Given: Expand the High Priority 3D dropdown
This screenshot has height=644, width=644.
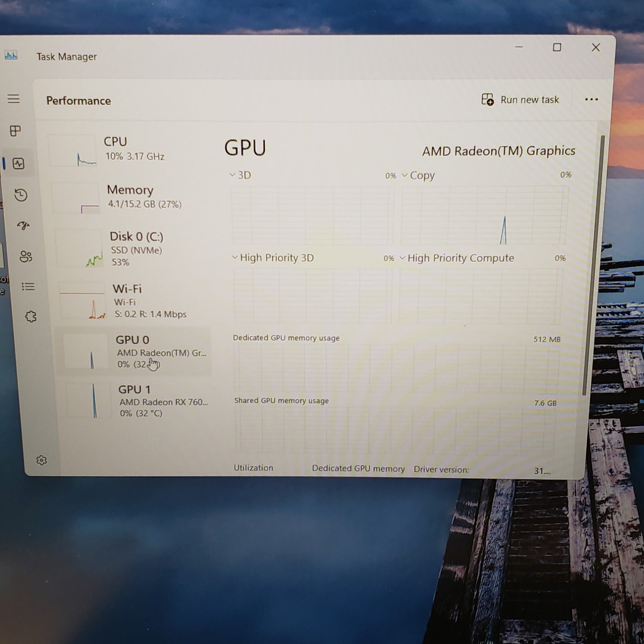Looking at the screenshot, I should pos(273,258).
